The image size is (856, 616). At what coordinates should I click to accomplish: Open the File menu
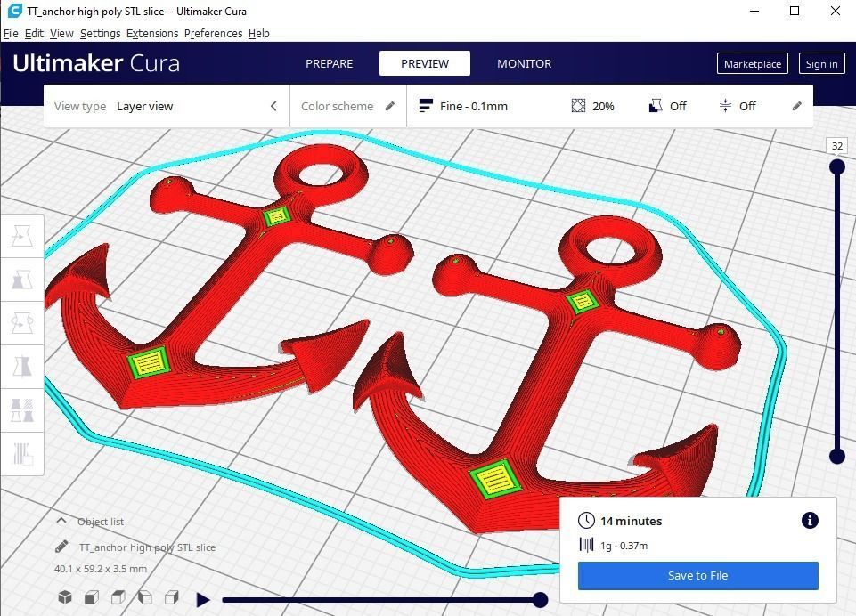(11, 33)
